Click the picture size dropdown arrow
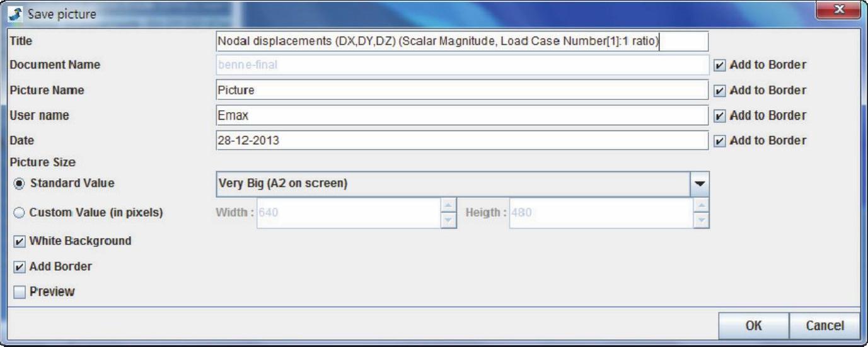This screenshot has width=868, height=347. [x=700, y=184]
